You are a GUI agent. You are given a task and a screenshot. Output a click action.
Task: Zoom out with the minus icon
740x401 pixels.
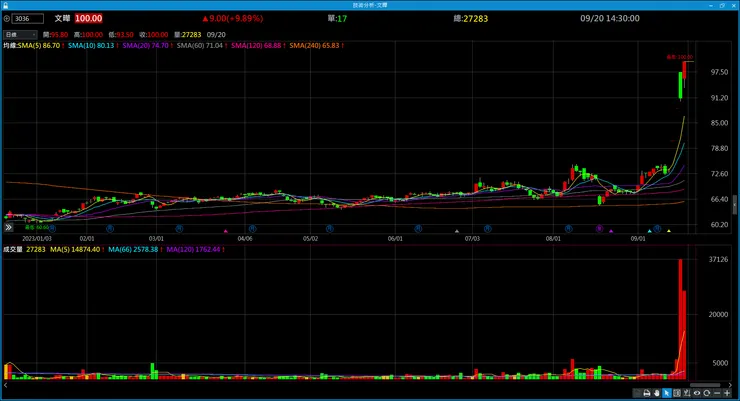pyautogui.click(x=717, y=393)
